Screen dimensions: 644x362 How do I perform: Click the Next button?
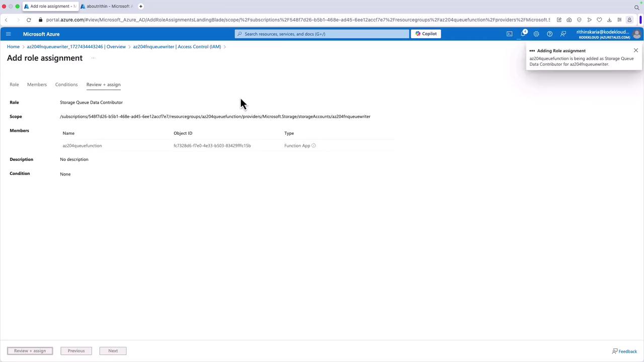click(x=113, y=351)
